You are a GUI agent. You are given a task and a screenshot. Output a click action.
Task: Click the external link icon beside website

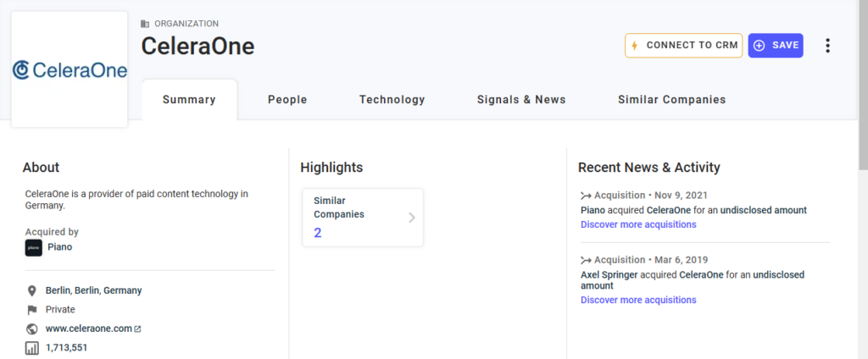[x=138, y=329]
